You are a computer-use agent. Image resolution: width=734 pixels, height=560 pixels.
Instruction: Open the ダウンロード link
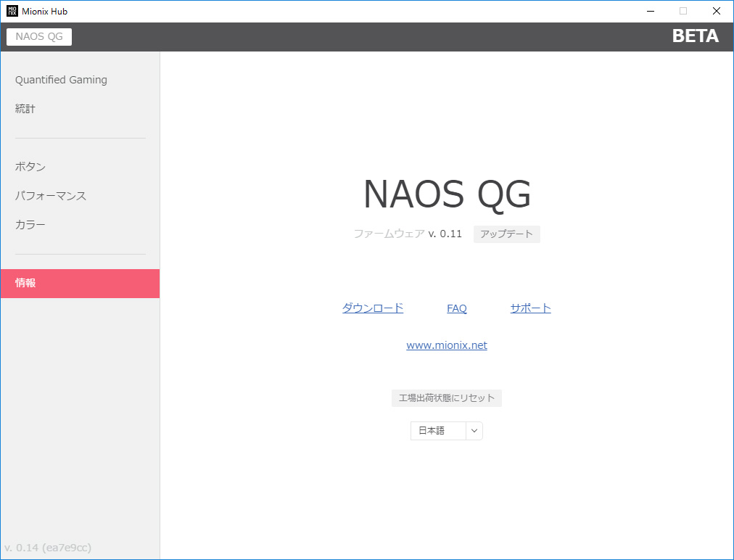(x=373, y=308)
